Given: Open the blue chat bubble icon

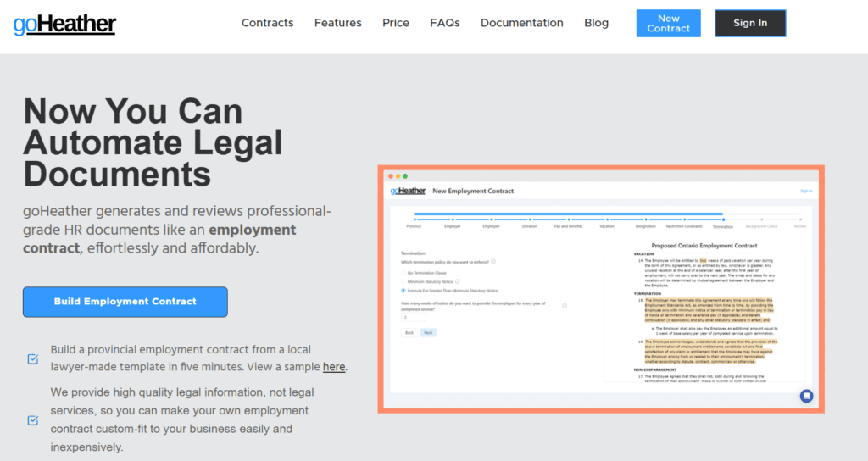Looking at the screenshot, I should point(806,396).
